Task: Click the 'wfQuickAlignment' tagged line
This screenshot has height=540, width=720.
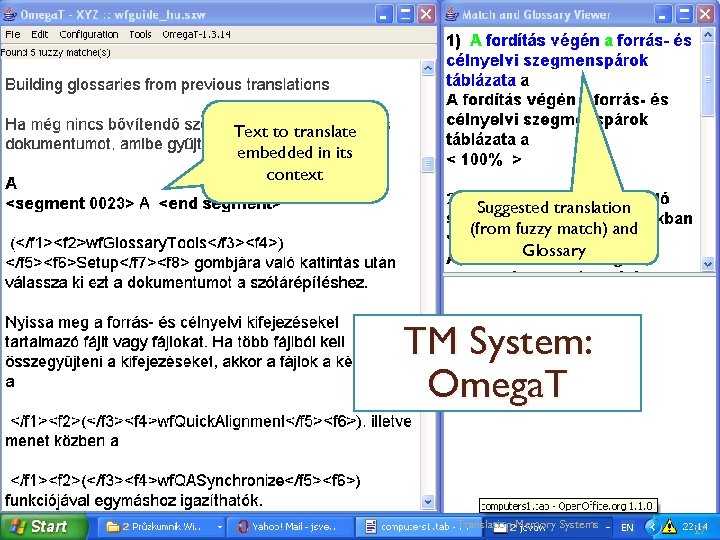Action: point(211,421)
